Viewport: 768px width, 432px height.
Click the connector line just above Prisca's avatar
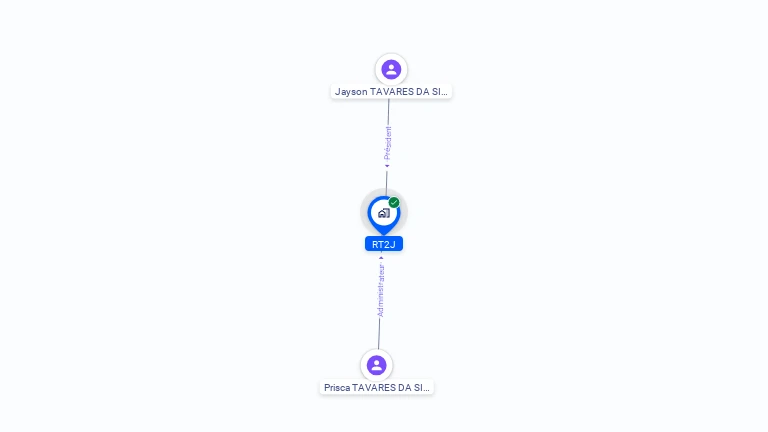[379, 334]
